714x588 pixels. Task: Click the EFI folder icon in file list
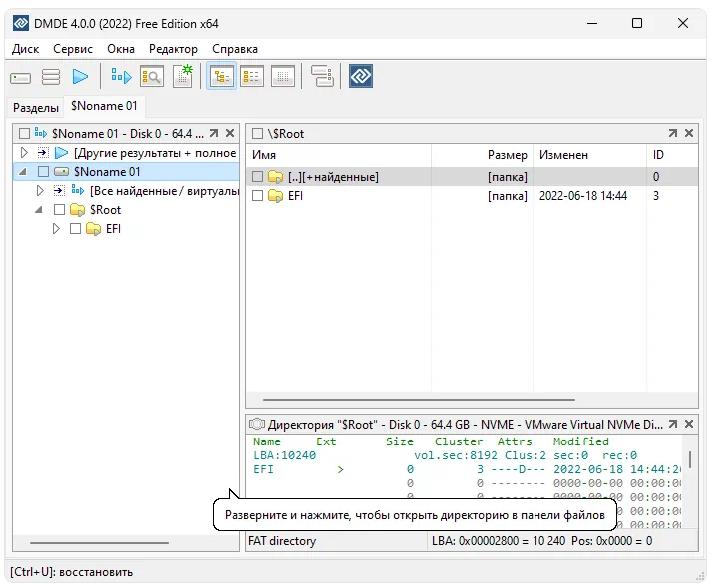(x=275, y=196)
